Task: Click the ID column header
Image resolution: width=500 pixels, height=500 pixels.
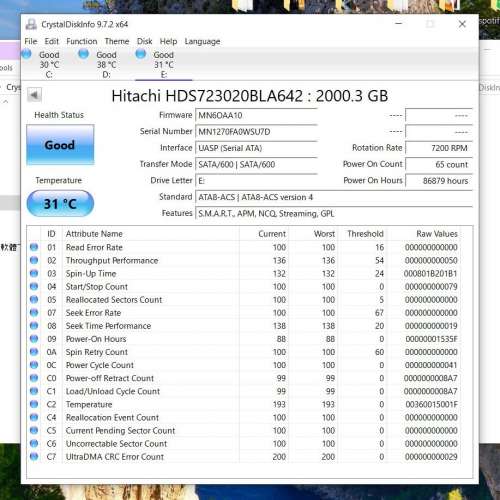Action: click(x=51, y=234)
